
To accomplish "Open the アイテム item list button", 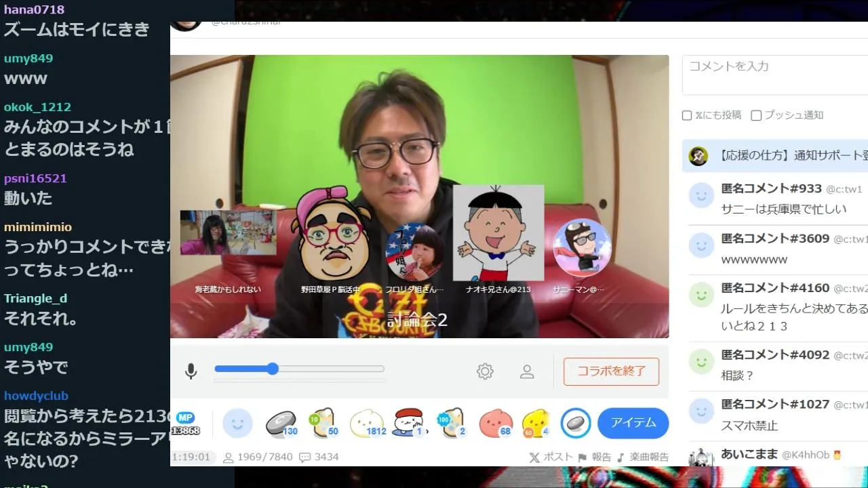I will [x=633, y=423].
